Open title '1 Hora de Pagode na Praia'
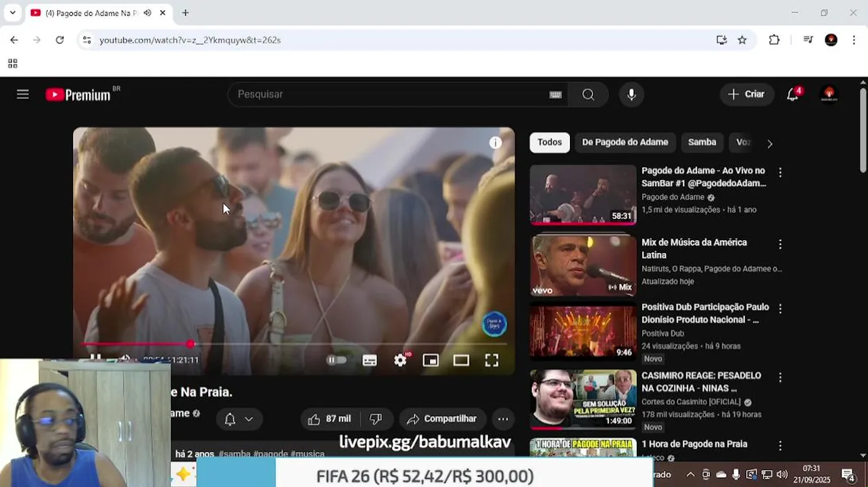Viewport: 868px width, 487px height. 694,444
